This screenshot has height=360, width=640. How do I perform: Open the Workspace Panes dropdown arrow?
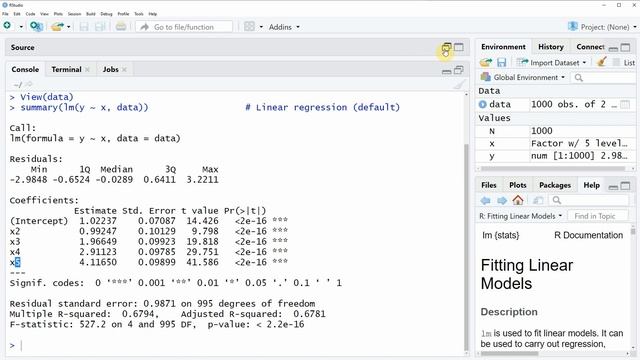261,27
